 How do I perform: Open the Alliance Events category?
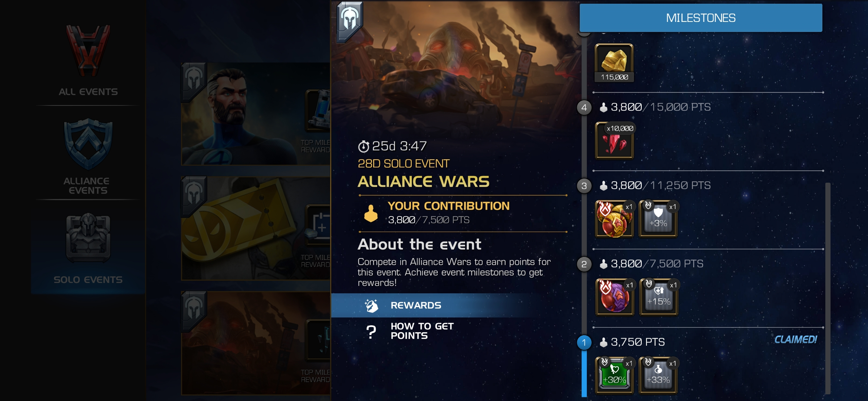pos(88,155)
